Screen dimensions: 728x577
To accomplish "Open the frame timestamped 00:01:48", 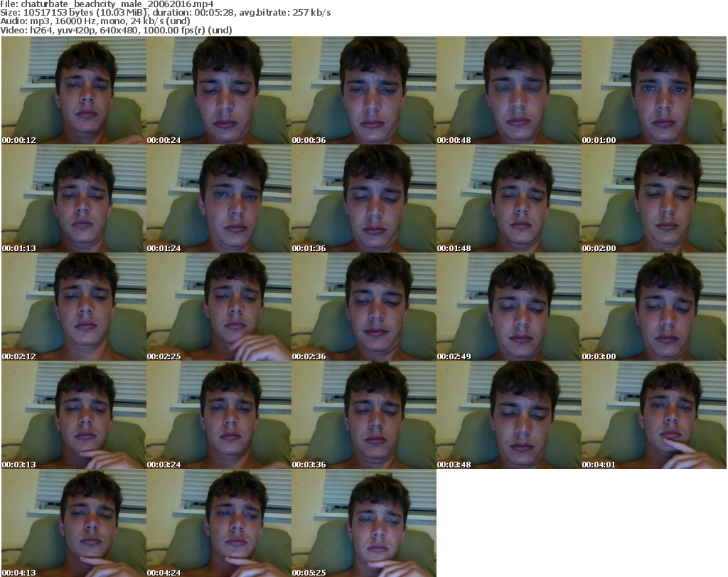I will pyautogui.click(x=509, y=198).
